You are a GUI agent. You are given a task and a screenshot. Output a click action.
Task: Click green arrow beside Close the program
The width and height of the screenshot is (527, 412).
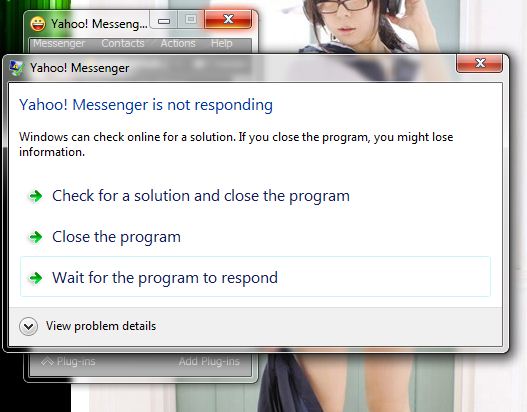coord(36,237)
